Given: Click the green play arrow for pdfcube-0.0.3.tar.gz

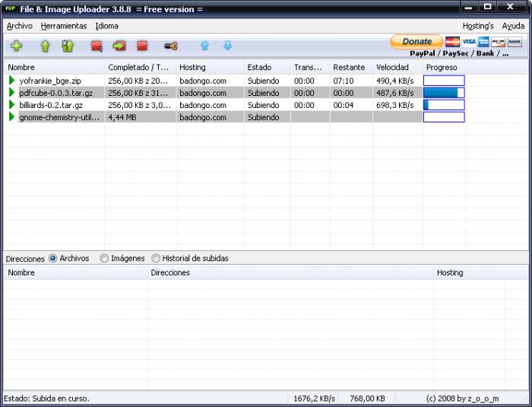Looking at the screenshot, I should click(x=12, y=92).
